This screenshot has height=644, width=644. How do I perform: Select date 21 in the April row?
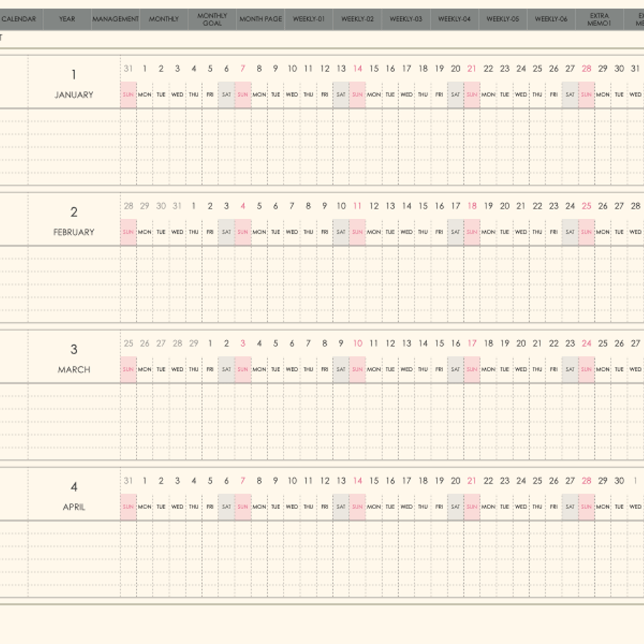click(x=472, y=480)
